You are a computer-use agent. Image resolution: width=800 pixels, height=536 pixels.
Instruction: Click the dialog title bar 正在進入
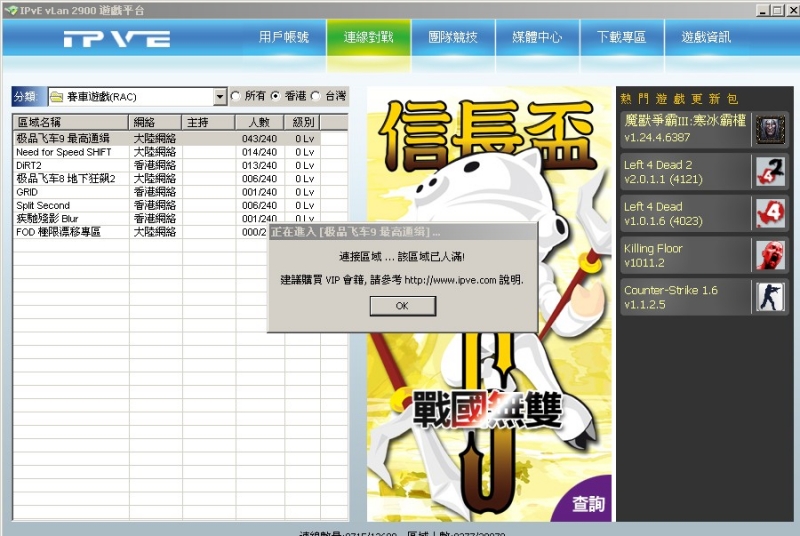click(x=403, y=232)
